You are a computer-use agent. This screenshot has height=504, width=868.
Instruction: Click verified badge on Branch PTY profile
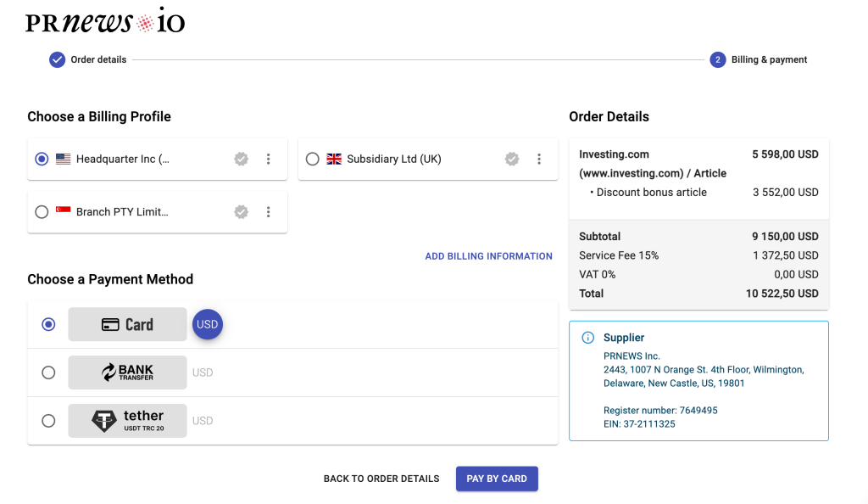point(241,211)
